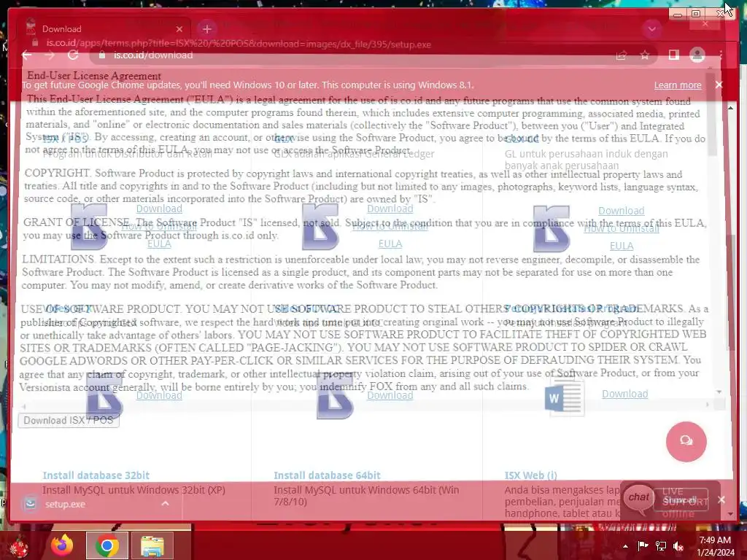Click the browser forward arrow
This screenshot has width=747, height=560.
50,55
